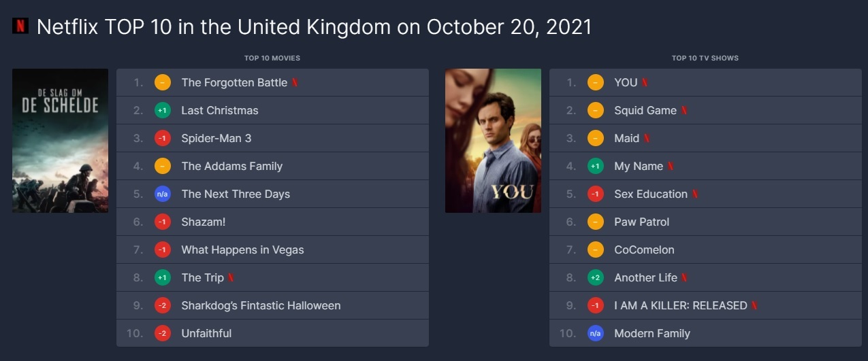The height and width of the screenshot is (361, 868).
Task: Click the Netflix N icon next to Sex Education
Action: [x=695, y=194]
